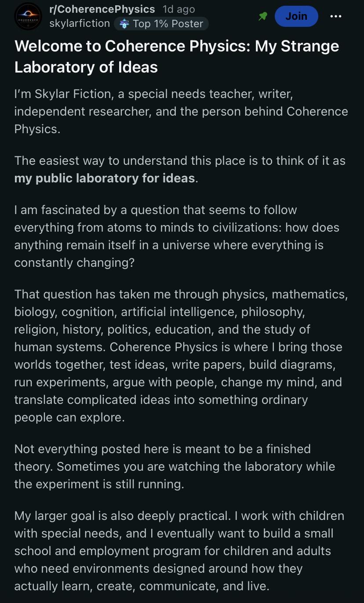
Task: Tap the paragraph beginning My larger goal
Action: (179, 551)
